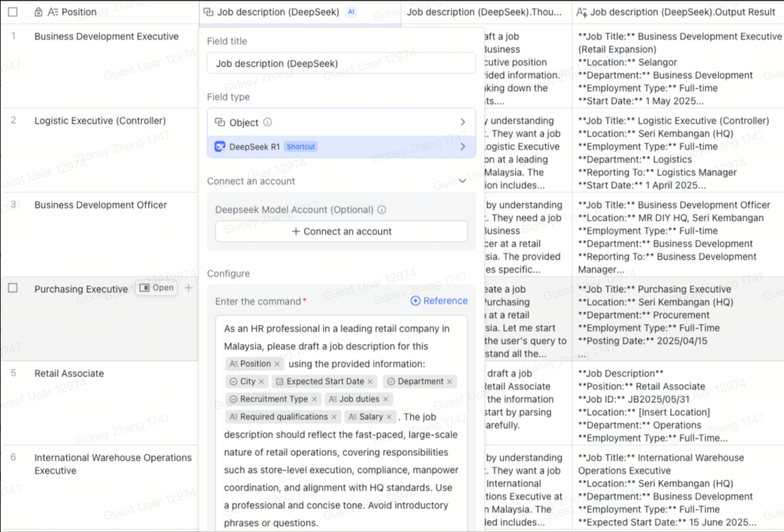Viewport: 784px width, 532px height.
Task: Click the Shortcut badge on DeepSeek R1
Action: (301, 147)
